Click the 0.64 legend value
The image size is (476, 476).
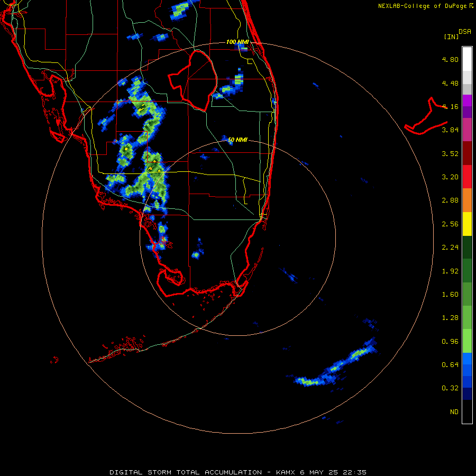pyautogui.click(x=450, y=364)
